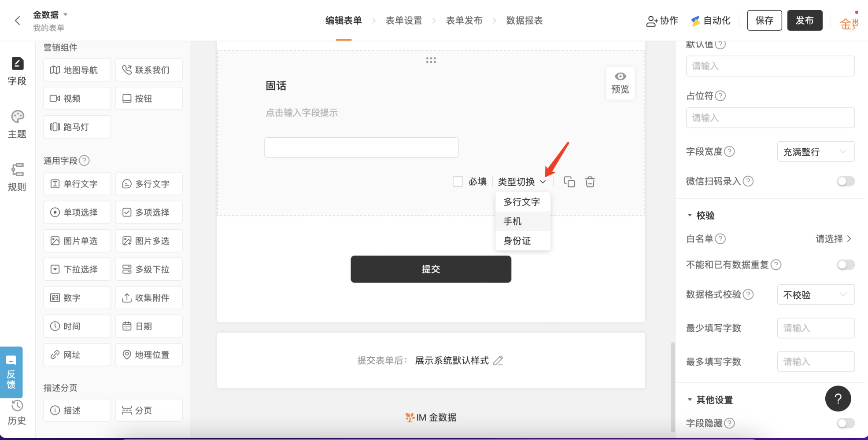
Task: Click the blue 反馈 feedback tab
Action: (11, 372)
